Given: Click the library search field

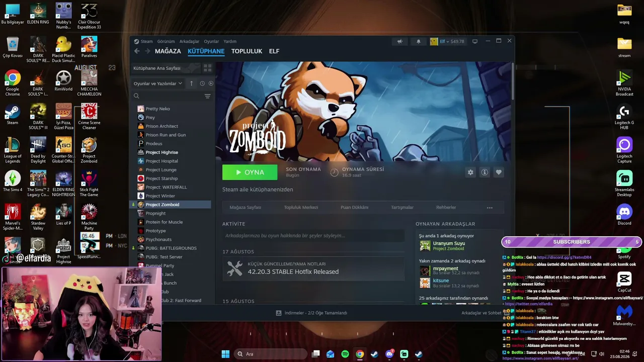Looking at the screenshot, I should pos(169,96).
